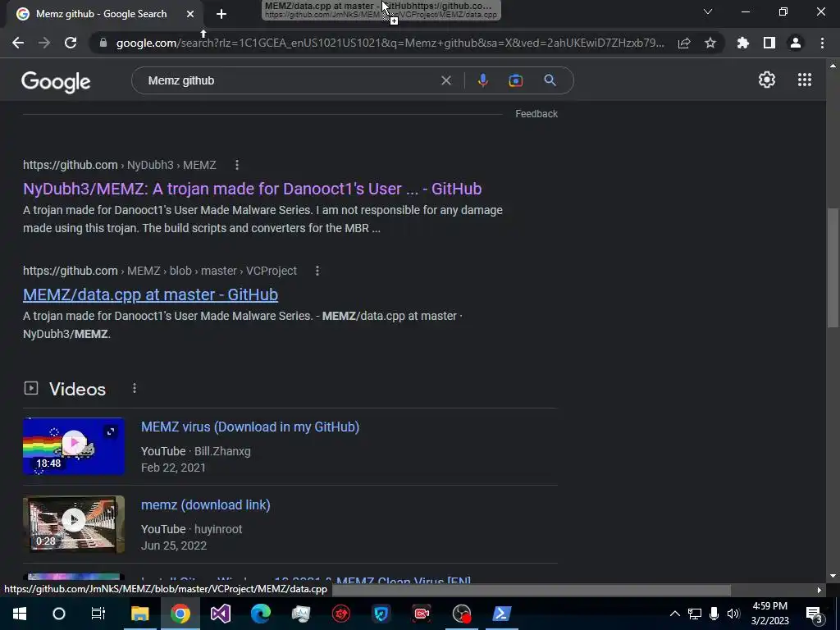The width and height of the screenshot is (840, 630).
Task: Open network status in the system tray
Action: point(695,614)
